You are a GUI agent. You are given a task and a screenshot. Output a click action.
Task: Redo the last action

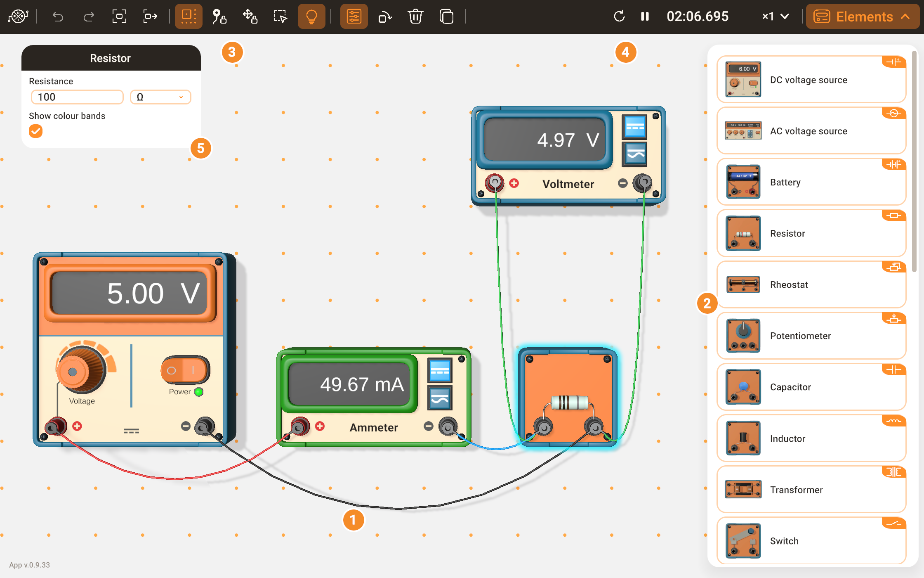[x=89, y=17]
